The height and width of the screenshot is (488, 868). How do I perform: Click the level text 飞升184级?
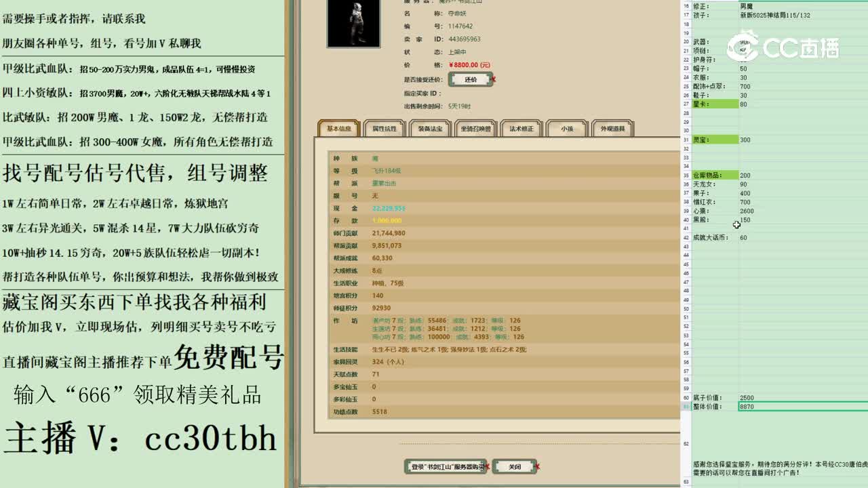click(387, 171)
